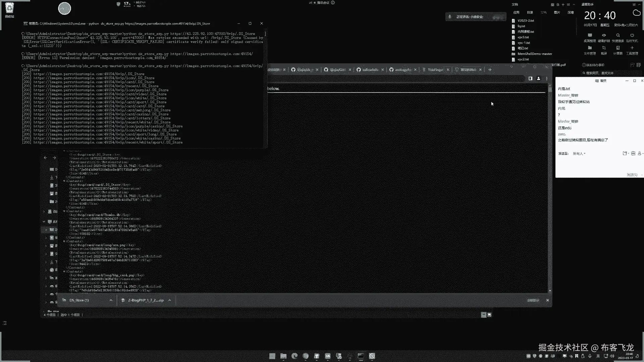The width and height of the screenshot is (644, 362).
Task: Open a new browser tab
Action: click(x=490, y=70)
